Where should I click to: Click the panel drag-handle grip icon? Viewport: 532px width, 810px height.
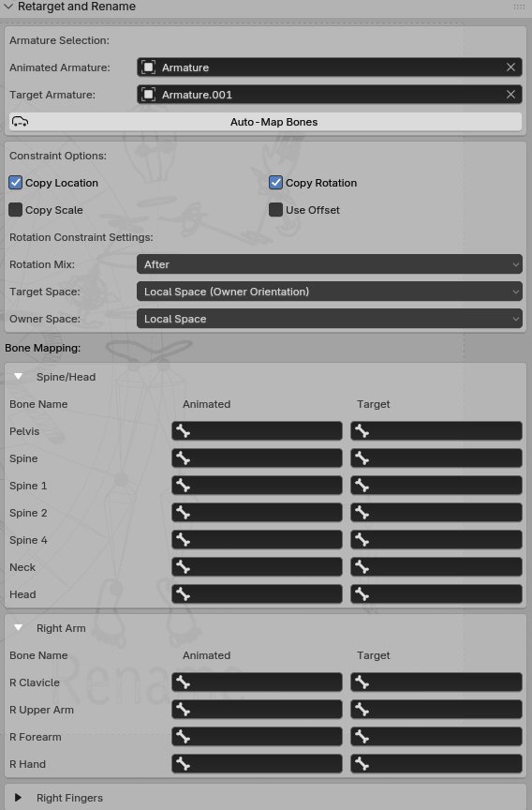(x=519, y=7)
